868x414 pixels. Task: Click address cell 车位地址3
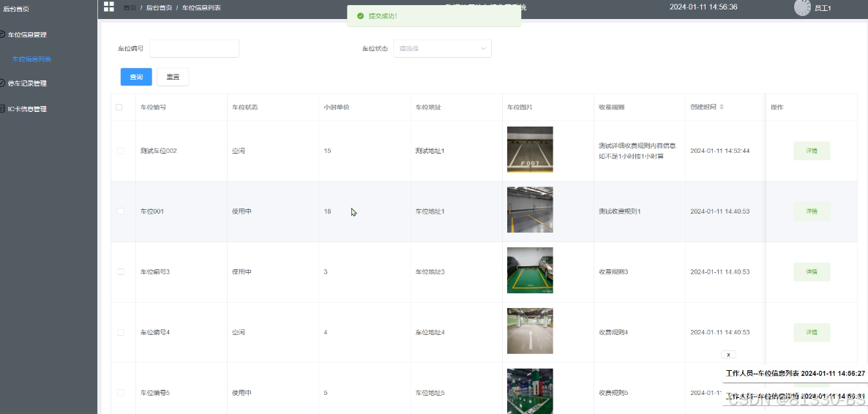point(430,272)
